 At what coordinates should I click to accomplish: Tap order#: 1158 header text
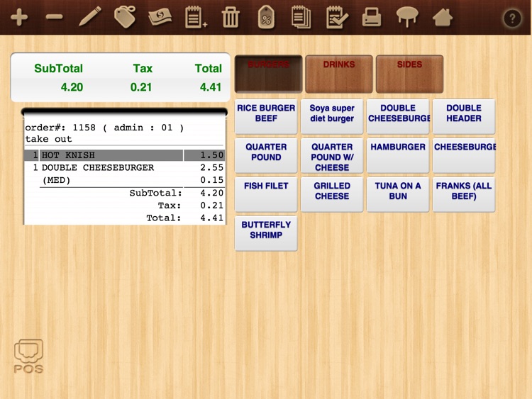(x=104, y=128)
